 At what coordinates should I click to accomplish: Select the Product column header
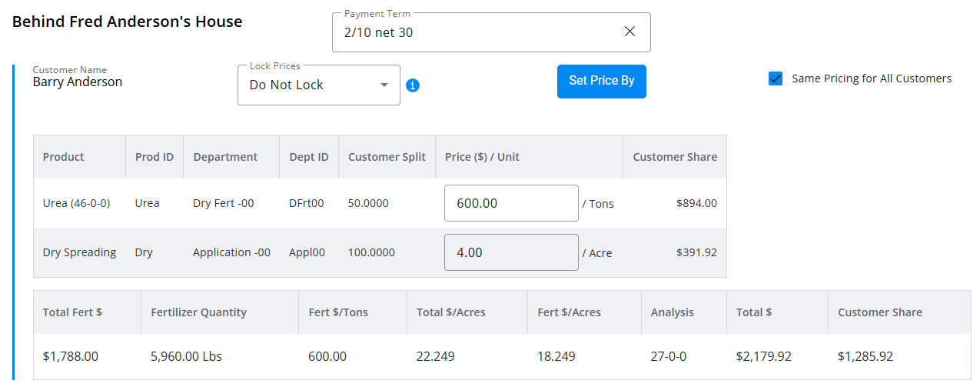tap(64, 157)
